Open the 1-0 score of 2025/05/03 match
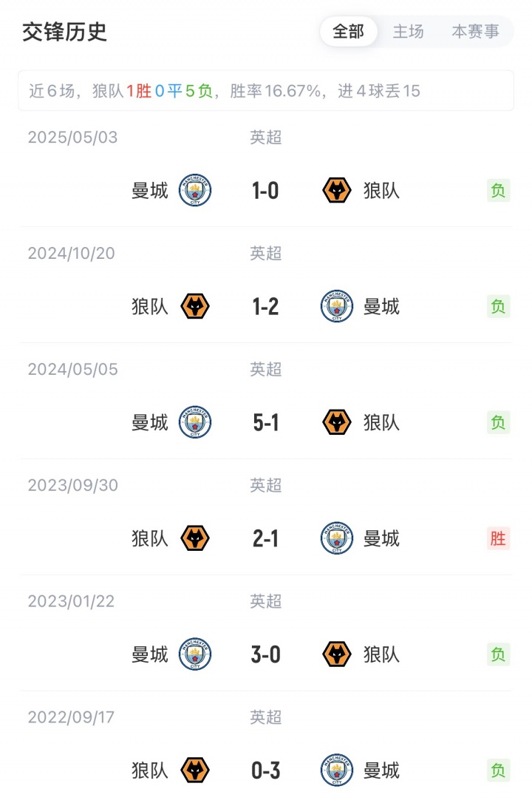532x806 pixels. coord(265,191)
